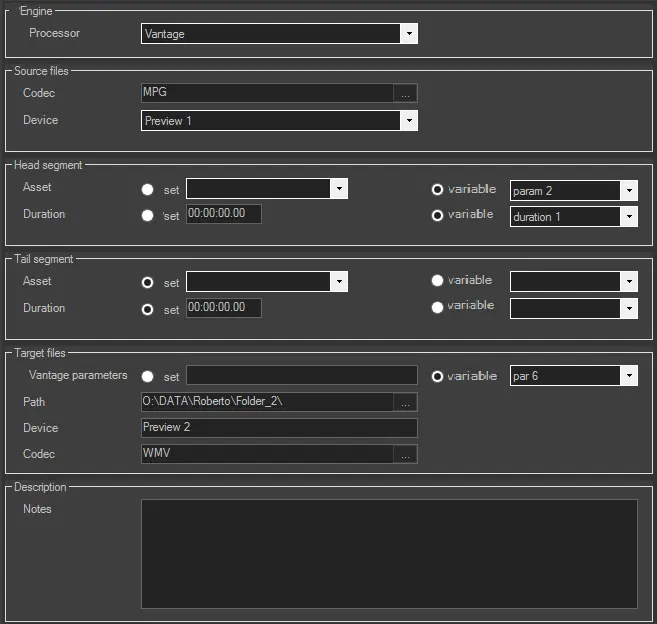
Task: Click the Target files Device field
Action: coord(279,428)
